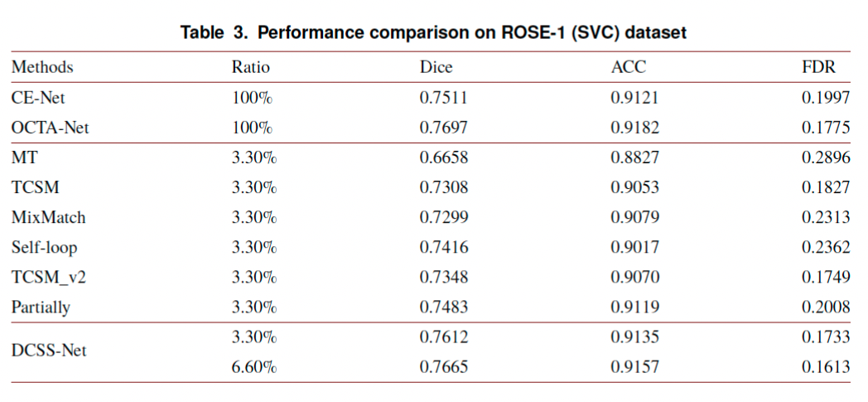Screen dimensions: 868x402
Task: Click the DCSS-Net method label
Action: point(49,351)
